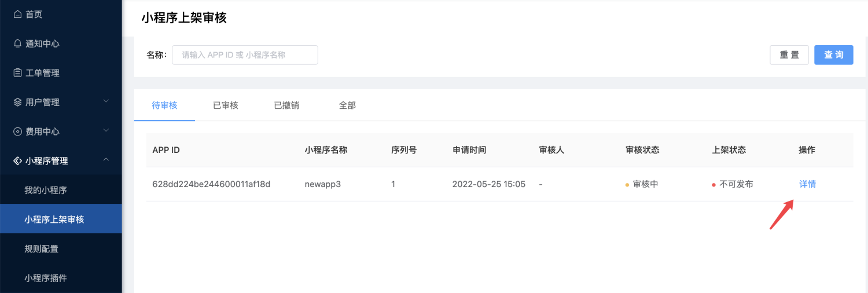Switch to the 待审核 tab
Viewport: 868px width, 293px height.
[x=164, y=105]
